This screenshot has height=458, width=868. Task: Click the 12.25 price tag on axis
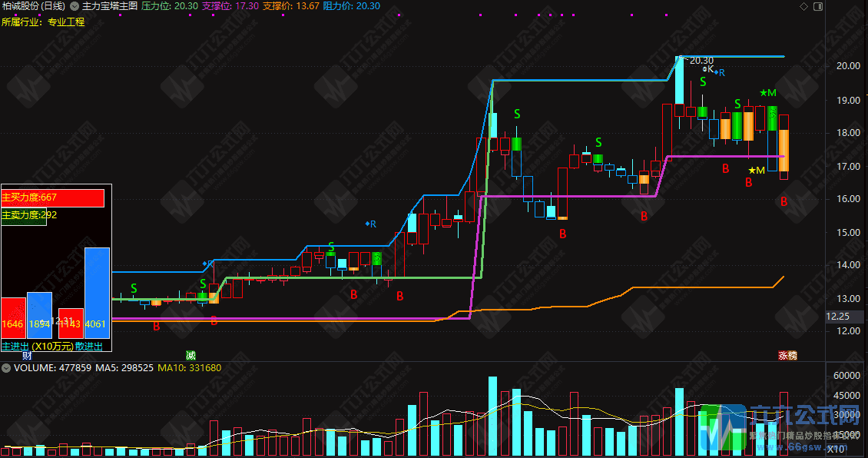pyautogui.click(x=837, y=316)
